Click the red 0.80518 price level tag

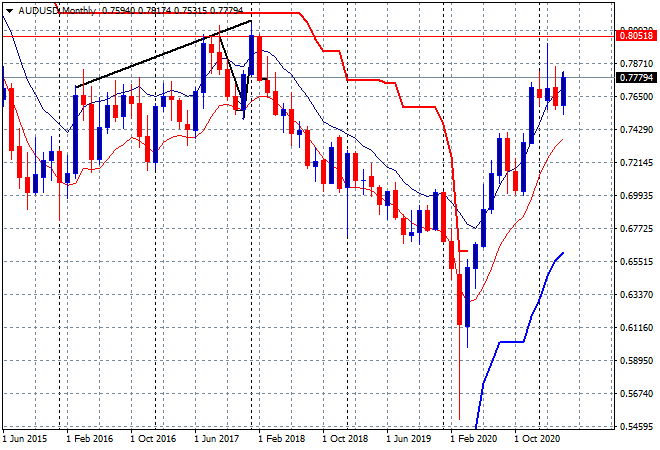coord(636,35)
